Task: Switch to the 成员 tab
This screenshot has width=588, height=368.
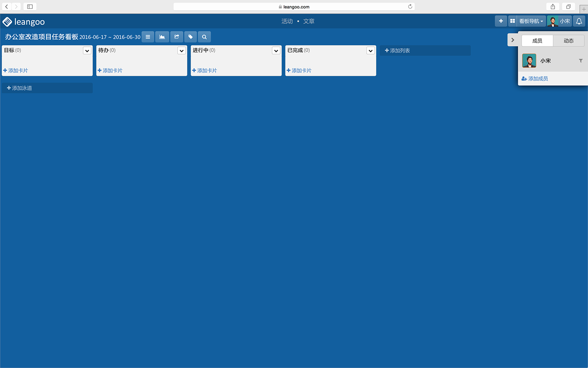Action: [x=537, y=40]
